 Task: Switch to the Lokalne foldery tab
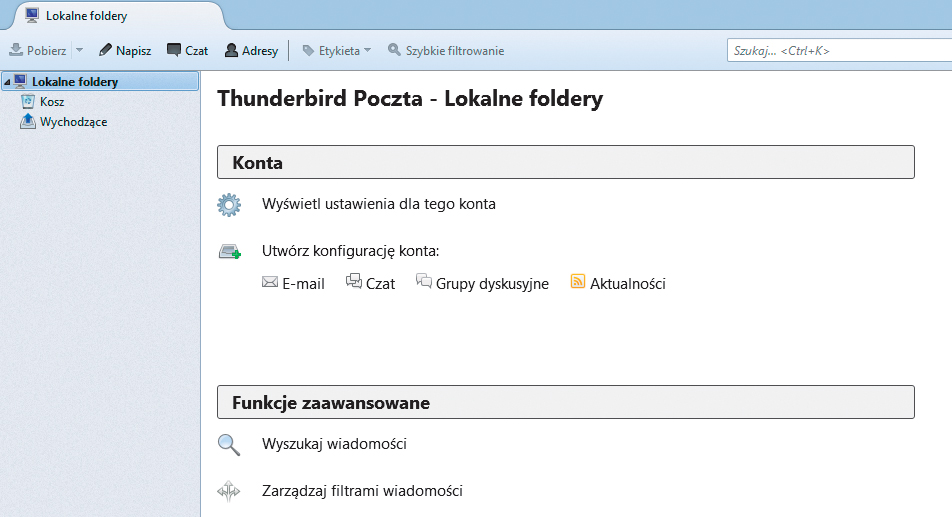[x=86, y=16]
